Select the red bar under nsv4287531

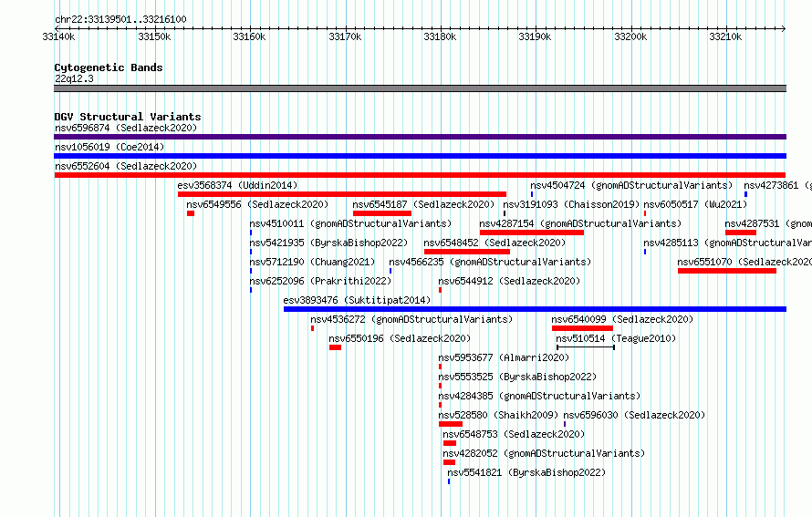[741, 233]
